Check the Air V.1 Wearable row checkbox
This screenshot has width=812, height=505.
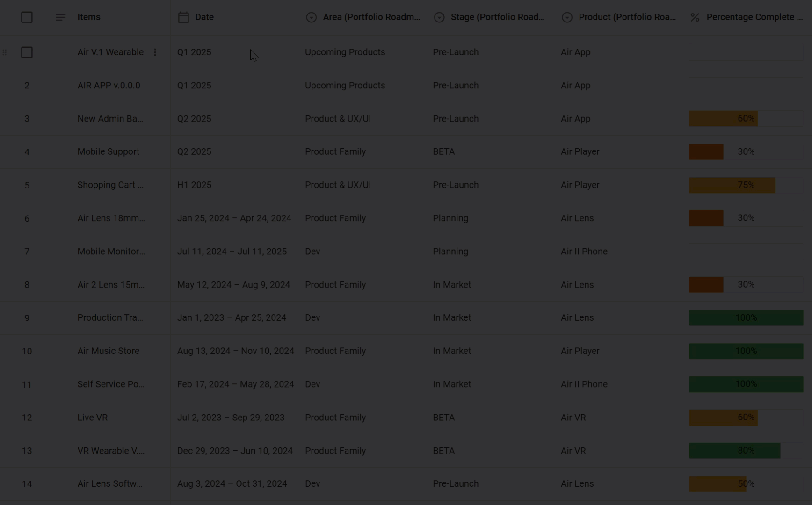click(x=27, y=52)
